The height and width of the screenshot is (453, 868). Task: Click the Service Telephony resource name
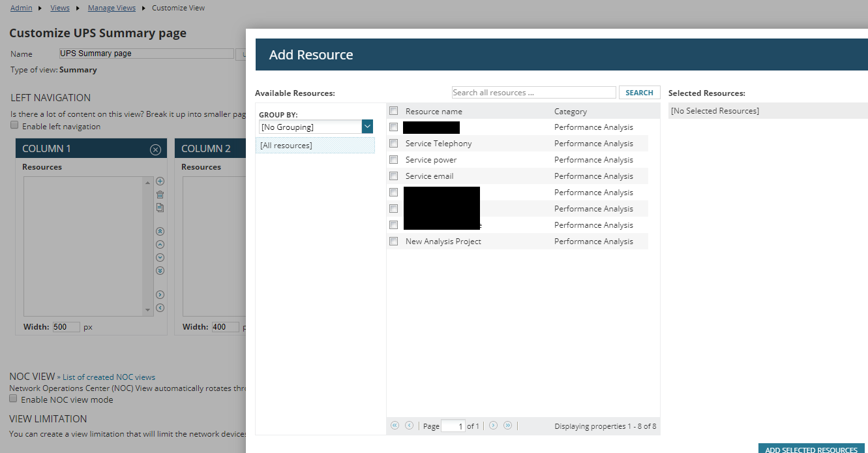pyautogui.click(x=438, y=144)
